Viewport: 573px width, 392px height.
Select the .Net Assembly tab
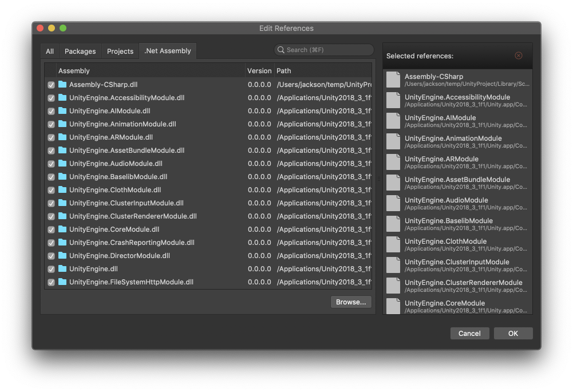(168, 51)
